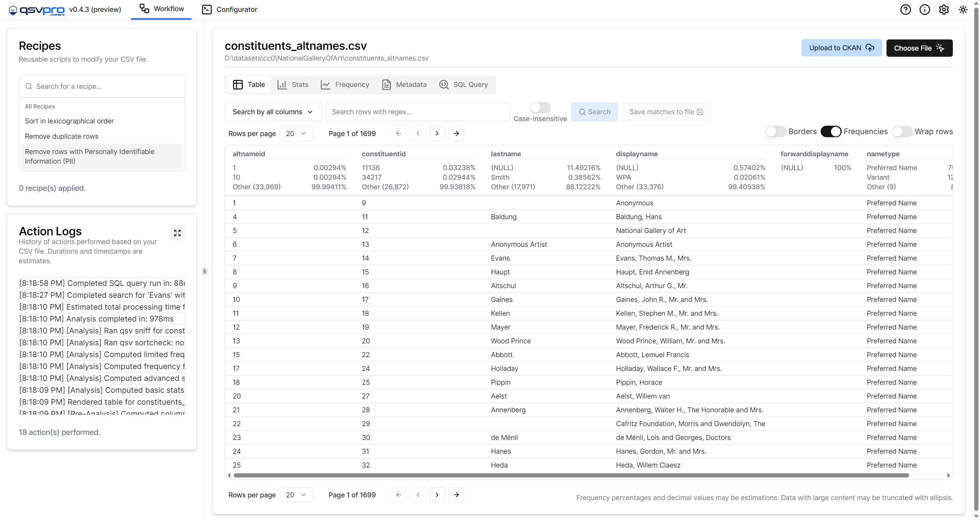980x520 pixels.
Task: Click the Choose File button
Action: [919, 48]
